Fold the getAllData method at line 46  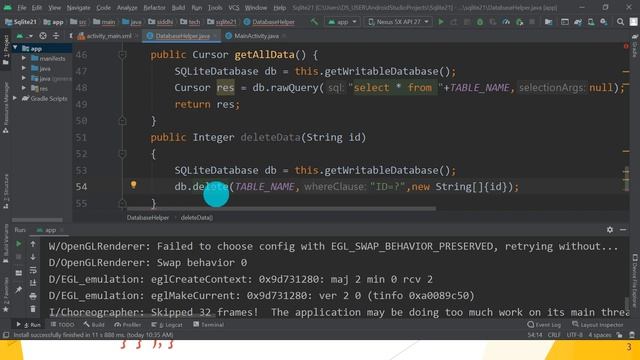click(x=122, y=54)
